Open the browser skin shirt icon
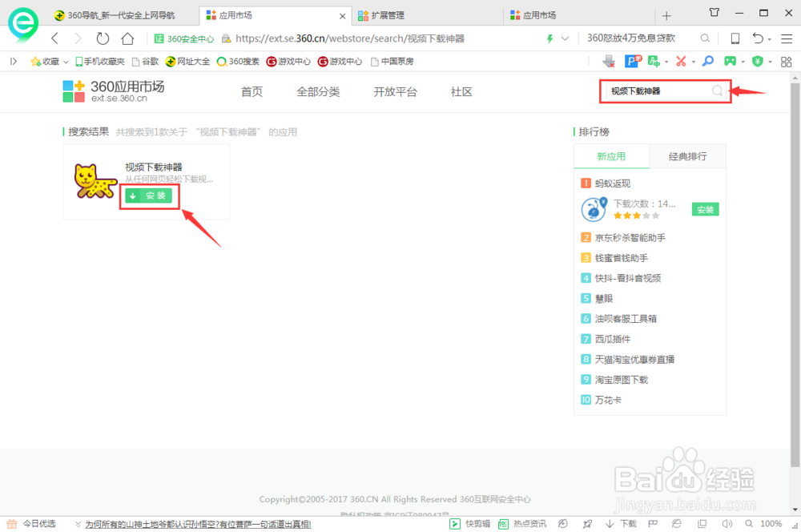The width and height of the screenshot is (801, 532). pyautogui.click(x=714, y=13)
